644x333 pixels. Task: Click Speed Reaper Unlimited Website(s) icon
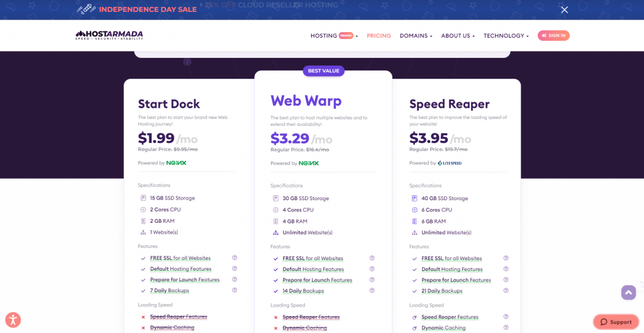(415, 233)
